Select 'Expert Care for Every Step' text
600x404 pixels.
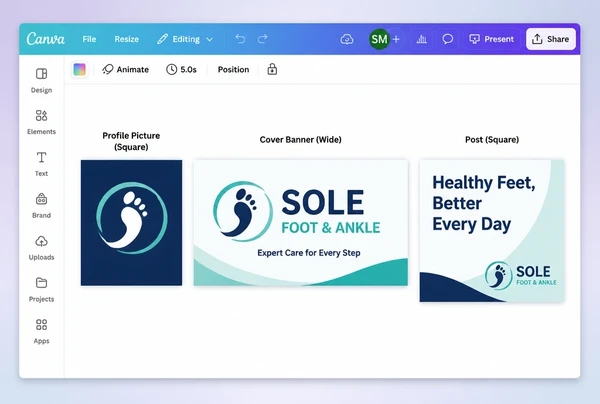(309, 253)
